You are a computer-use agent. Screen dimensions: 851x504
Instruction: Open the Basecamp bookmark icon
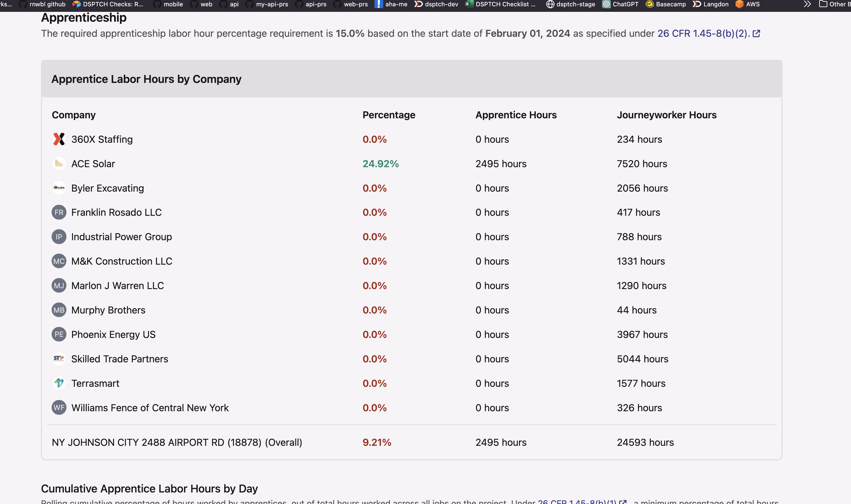pos(650,4)
